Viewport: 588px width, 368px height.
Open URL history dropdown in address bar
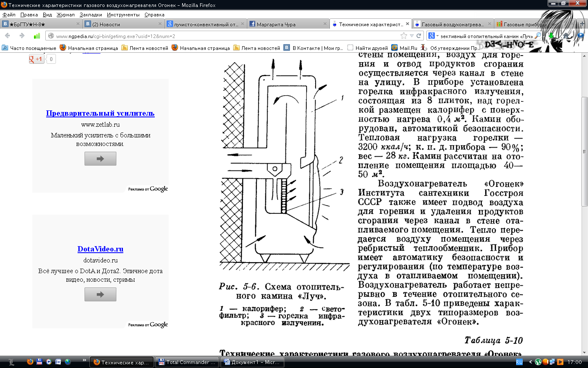pyautogui.click(x=412, y=36)
